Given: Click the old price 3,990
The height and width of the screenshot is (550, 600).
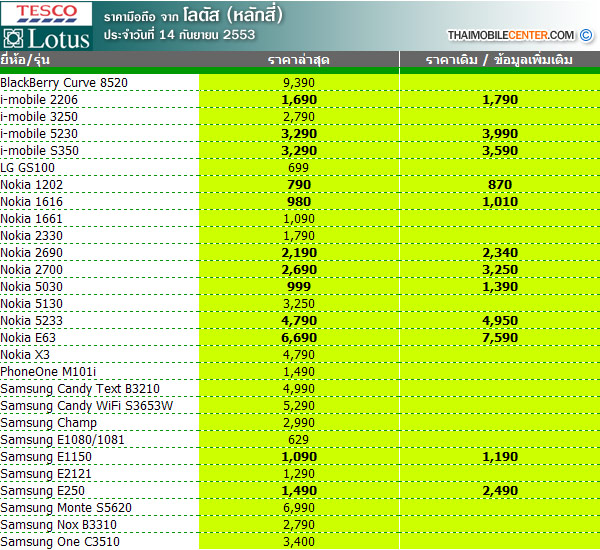Looking at the screenshot, I should point(500,134).
